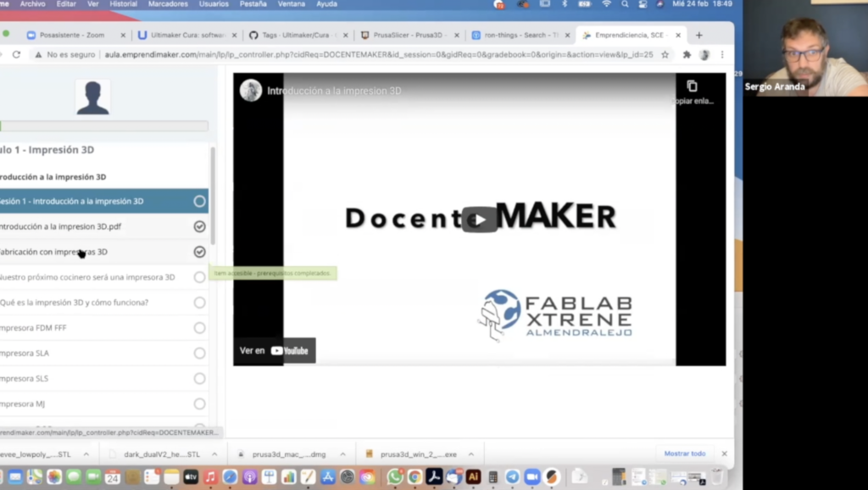Open 'Introducción a la impresion 3D.pdf' lesson

point(60,226)
